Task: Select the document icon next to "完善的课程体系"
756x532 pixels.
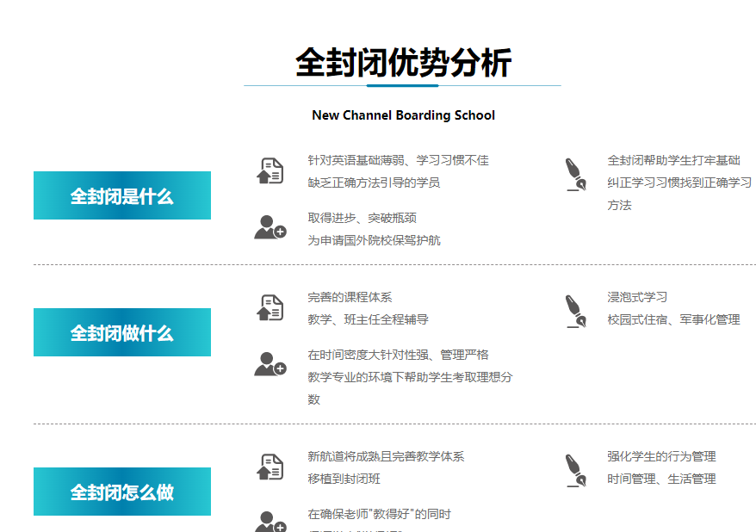Action: tap(270, 307)
